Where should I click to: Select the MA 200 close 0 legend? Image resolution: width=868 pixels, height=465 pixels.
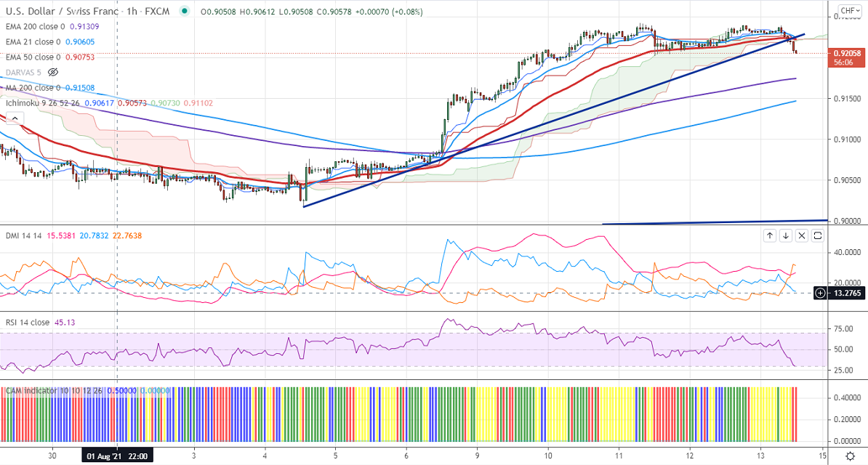tap(33, 87)
